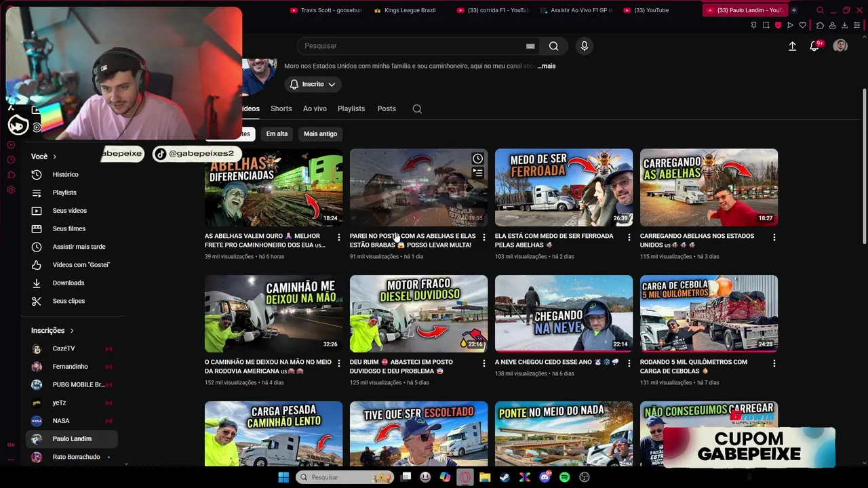Open options for the 'DEU RUIM' video
The width and height of the screenshot is (868, 488).
point(484,363)
